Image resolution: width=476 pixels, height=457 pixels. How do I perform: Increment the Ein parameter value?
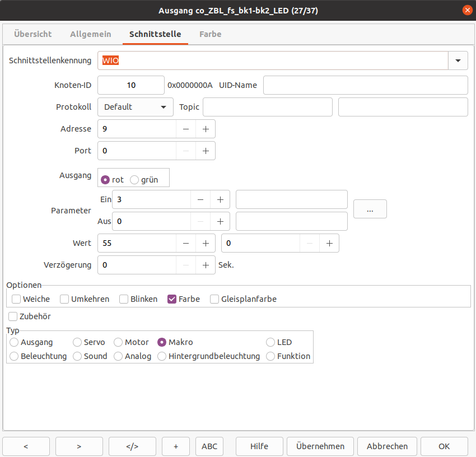click(x=220, y=199)
